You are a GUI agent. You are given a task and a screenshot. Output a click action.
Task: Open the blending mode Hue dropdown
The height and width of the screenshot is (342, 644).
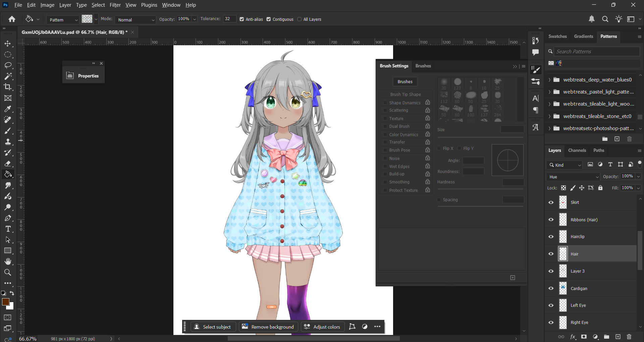(573, 177)
